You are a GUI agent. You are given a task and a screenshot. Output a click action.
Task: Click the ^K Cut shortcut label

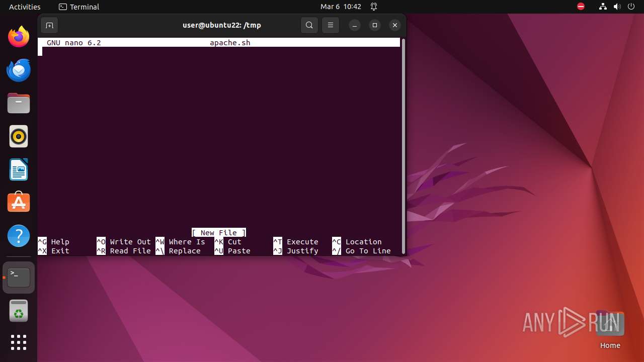pos(228,242)
